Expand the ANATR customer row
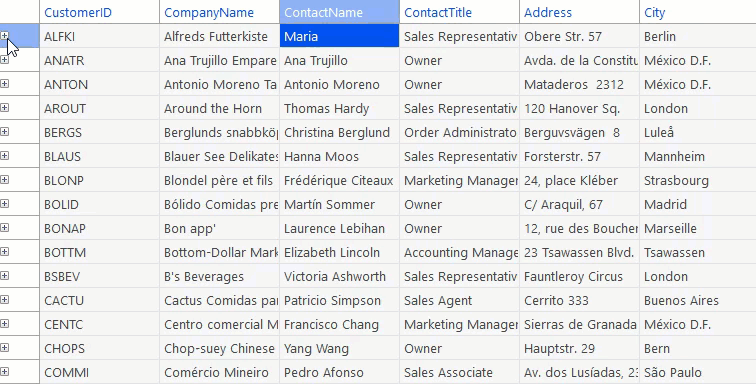756x384 pixels. [4, 60]
